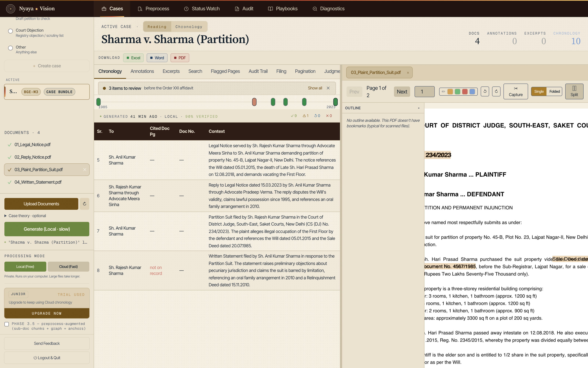Open the Diagnostics section
Screen dimensions: 588x368
(329, 8)
